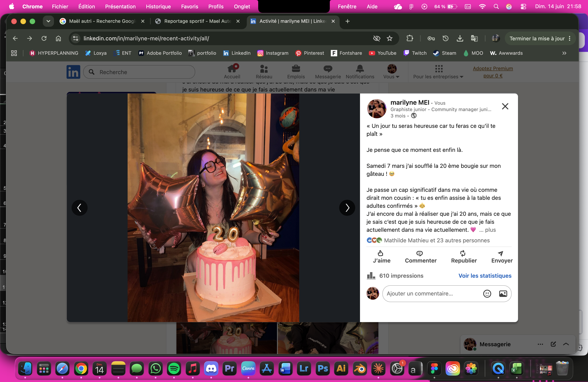Attach a photo to the comment
The height and width of the screenshot is (382, 588).
(503, 294)
